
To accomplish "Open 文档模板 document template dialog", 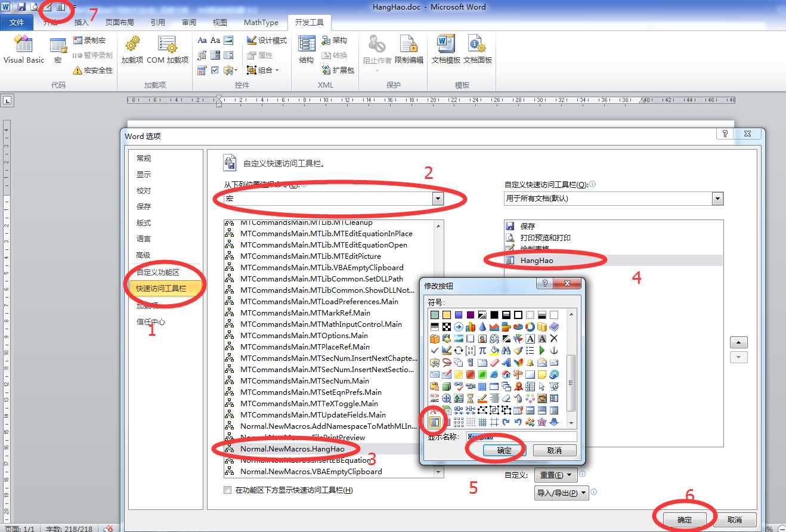I will coord(446,50).
